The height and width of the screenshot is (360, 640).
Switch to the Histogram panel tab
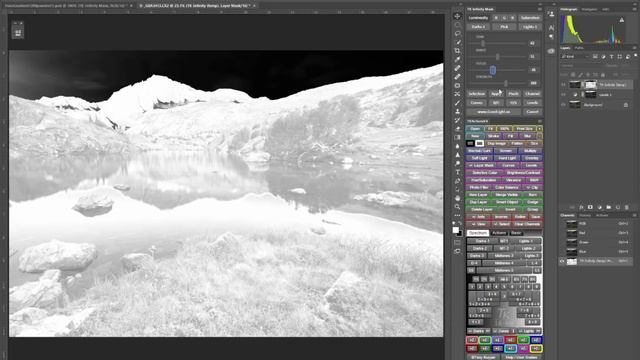[569, 9]
